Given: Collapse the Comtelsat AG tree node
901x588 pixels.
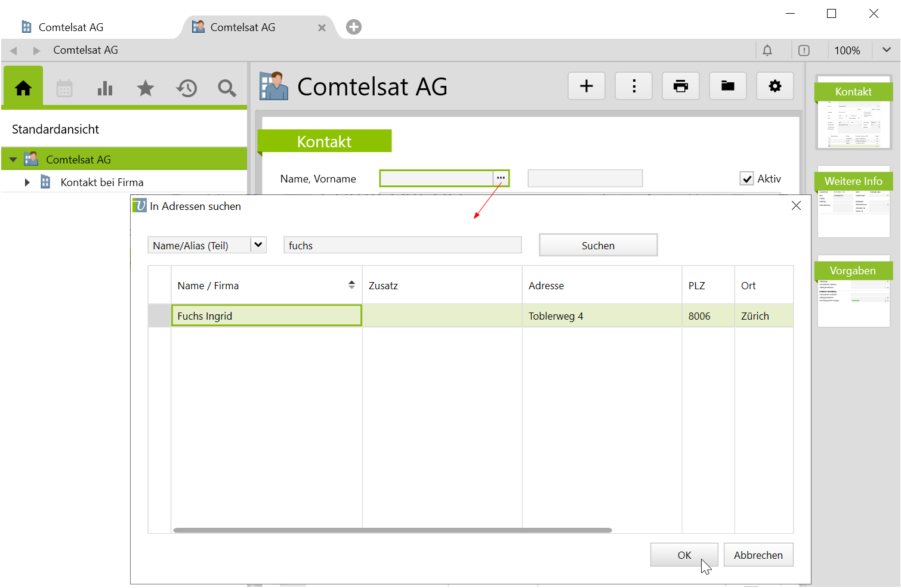Looking at the screenshot, I should click(13, 160).
